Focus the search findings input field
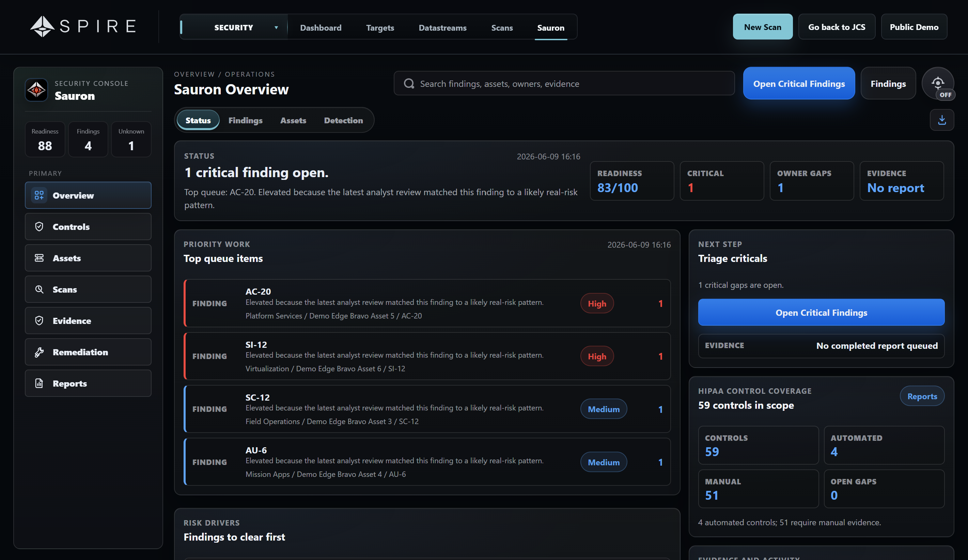968x560 pixels. [564, 83]
